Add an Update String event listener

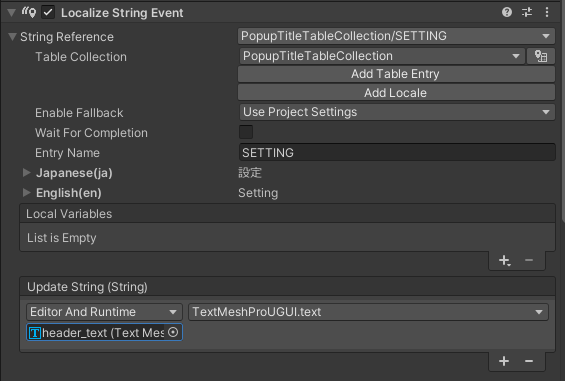(x=504, y=361)
